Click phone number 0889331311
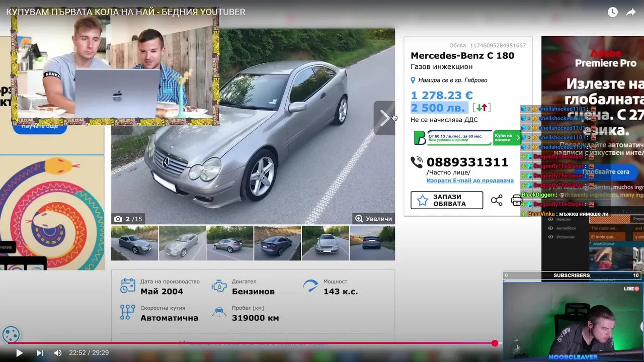644x362 pixels. tap(467, 162)
